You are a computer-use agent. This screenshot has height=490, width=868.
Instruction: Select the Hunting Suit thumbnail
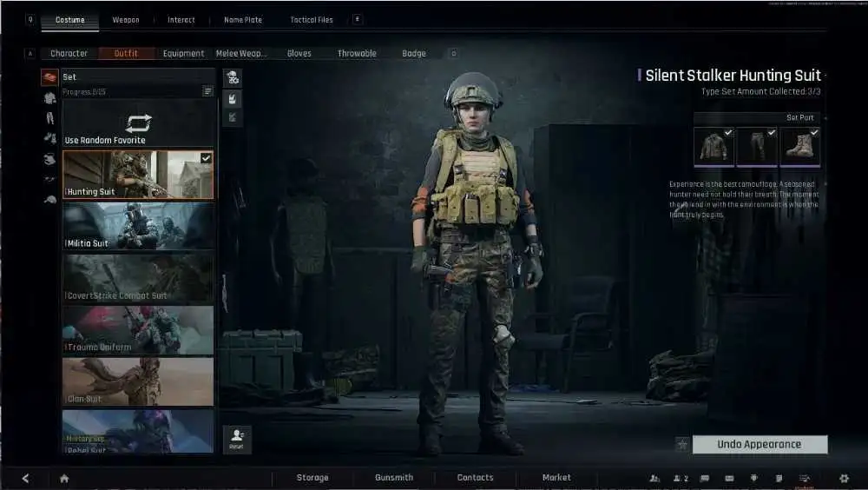tap(138, 175)
